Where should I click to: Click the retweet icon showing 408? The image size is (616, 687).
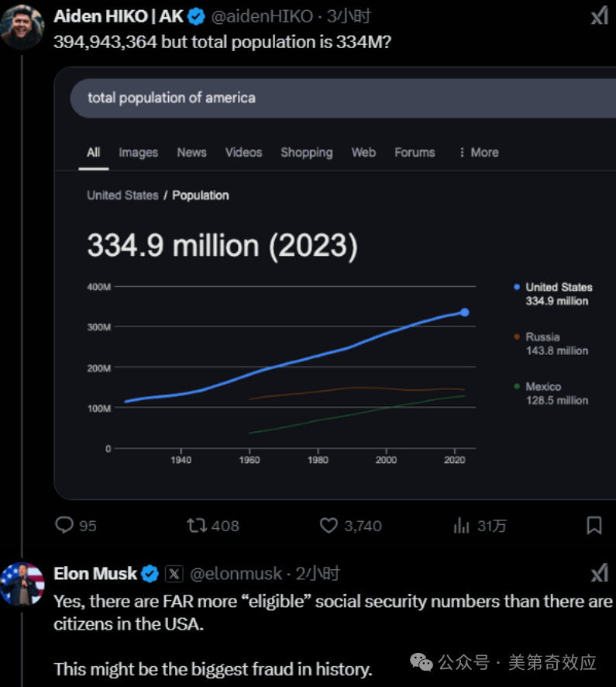tap(197, 525)
